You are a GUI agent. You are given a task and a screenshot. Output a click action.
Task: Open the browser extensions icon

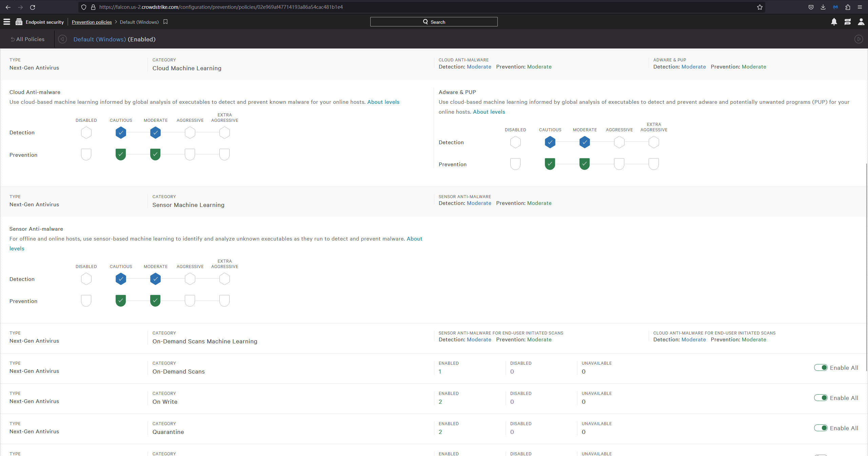point(848,7)
